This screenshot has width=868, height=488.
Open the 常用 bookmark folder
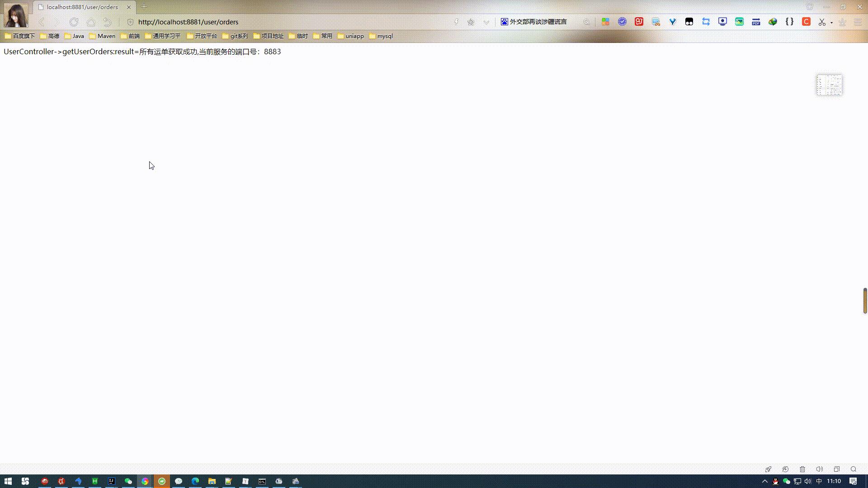pos(323,36)
